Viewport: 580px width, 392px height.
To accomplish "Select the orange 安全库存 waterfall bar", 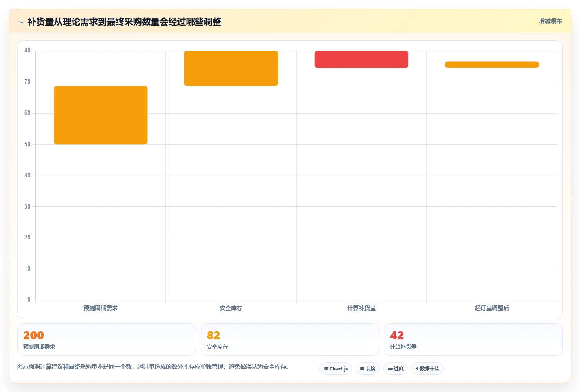I will click(x=231, y=69).
